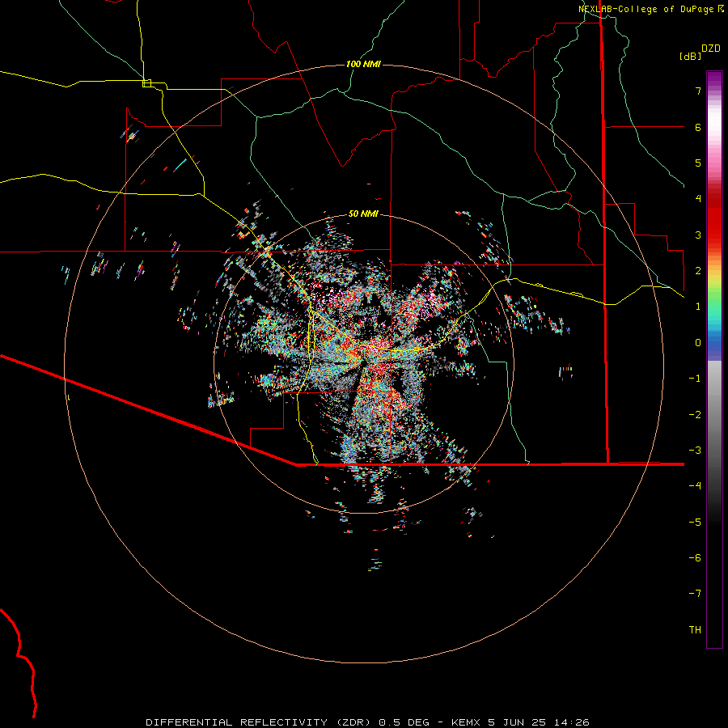This screenshot has width=728, height=728.
Task: Click the "50 NMI" range ring label
Action: [363, 214]
